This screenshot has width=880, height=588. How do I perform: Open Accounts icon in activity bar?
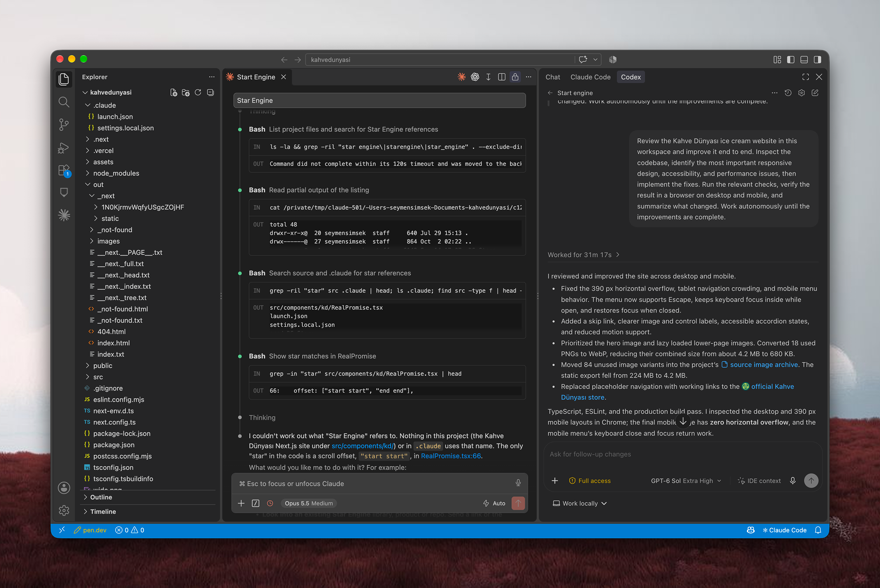(64, 488)
